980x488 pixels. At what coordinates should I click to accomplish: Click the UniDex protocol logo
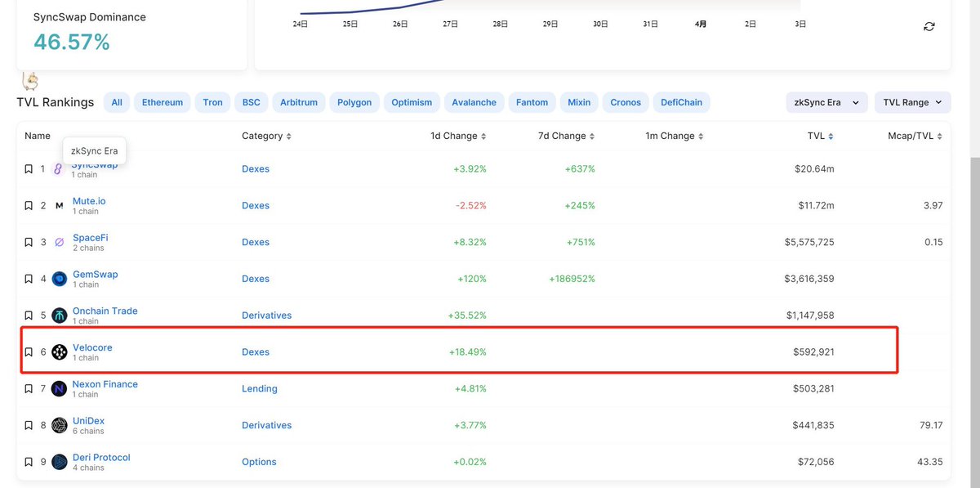tap(59, 425)
